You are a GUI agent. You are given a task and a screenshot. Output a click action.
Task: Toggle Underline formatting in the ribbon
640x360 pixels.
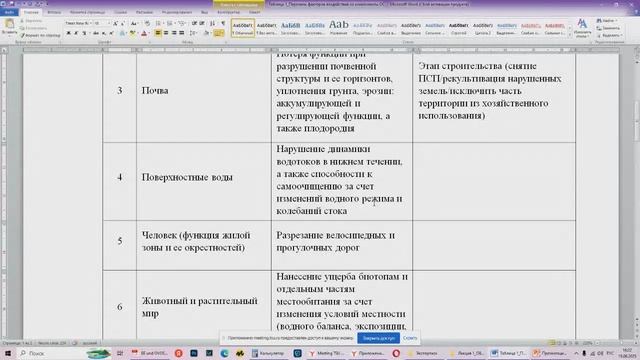point(84,33)
